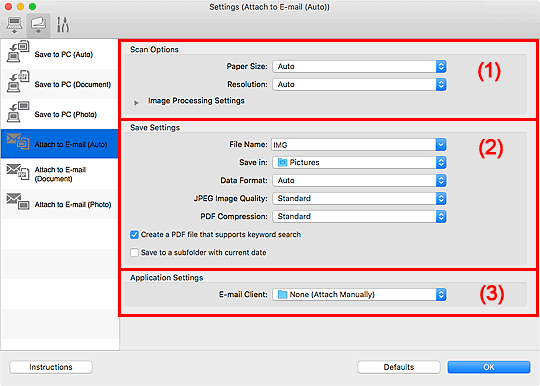Click the Instructions button
Screen dimensions: 540x386
(x=51, y=367)
